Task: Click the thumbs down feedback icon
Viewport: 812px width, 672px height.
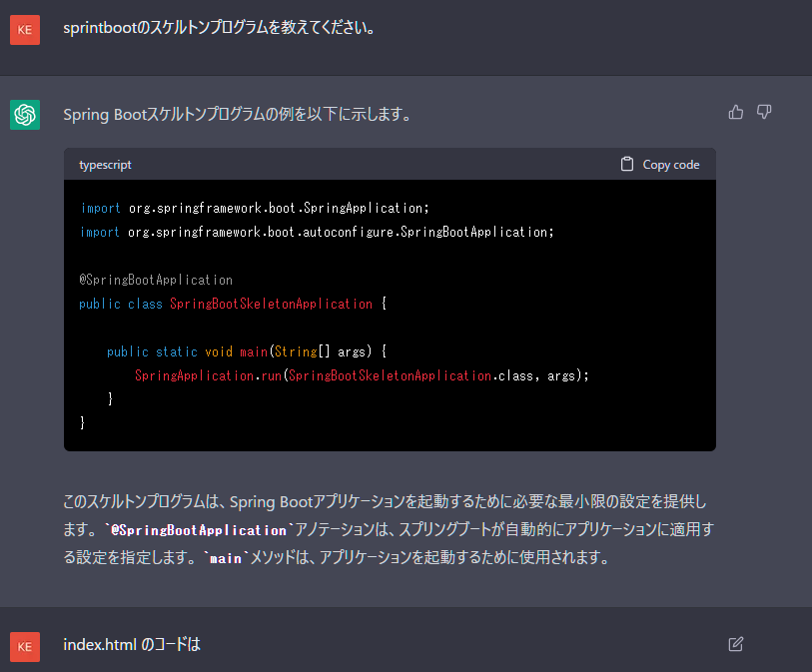Action: coord(764,112)
